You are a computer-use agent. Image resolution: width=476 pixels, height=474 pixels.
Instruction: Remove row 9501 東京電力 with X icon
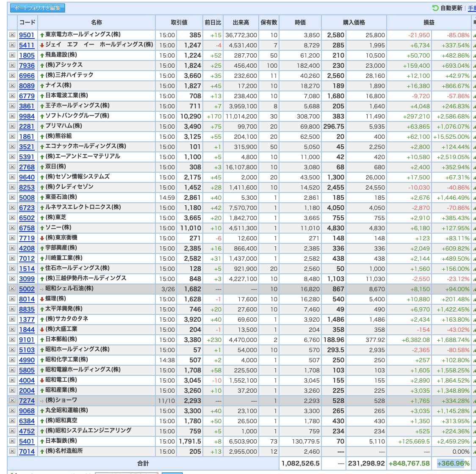pyautogui.click(x=12, y=35)
